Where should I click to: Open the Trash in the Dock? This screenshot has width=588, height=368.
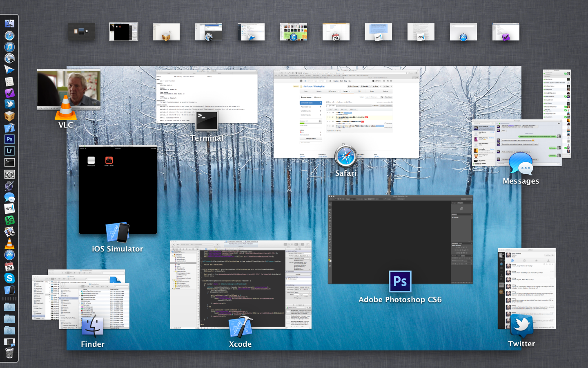click(x=9, y=353)
